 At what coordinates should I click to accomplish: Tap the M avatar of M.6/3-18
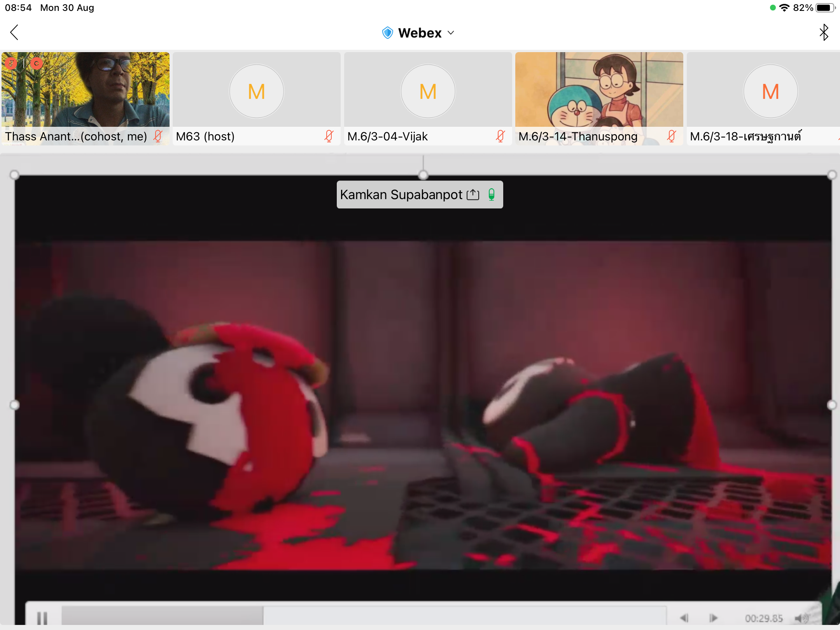(x=770, y=91)
